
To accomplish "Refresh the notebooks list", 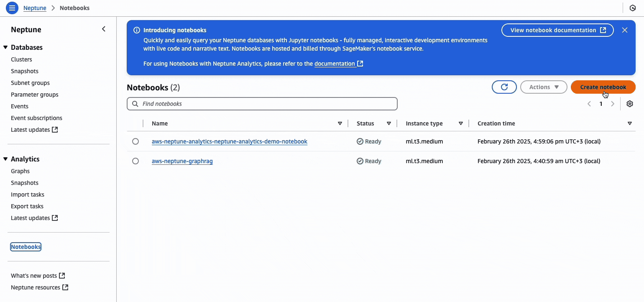I will coord(504,87).
